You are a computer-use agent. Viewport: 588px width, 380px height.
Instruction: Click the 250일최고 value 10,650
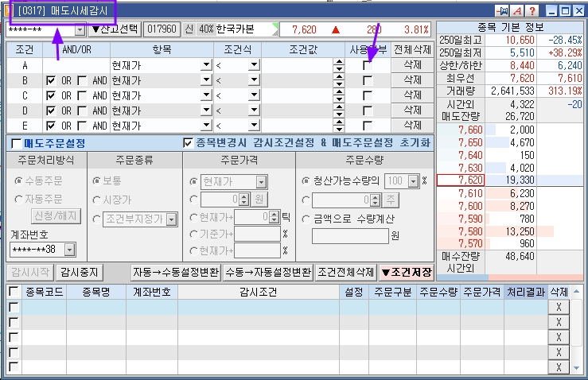tap(520, 40)
